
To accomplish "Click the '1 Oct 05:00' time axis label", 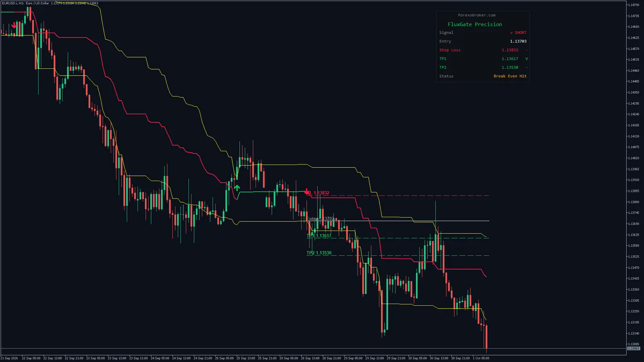I will [x=481, y=358].
